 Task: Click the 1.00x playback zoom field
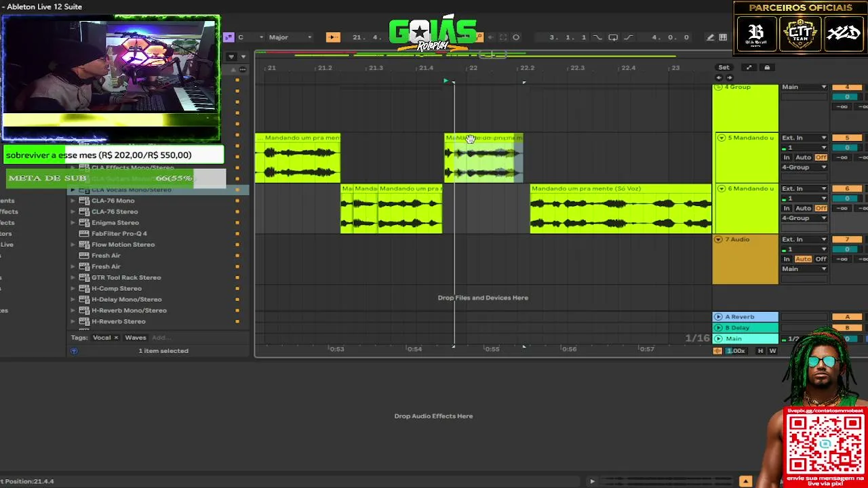736,351
